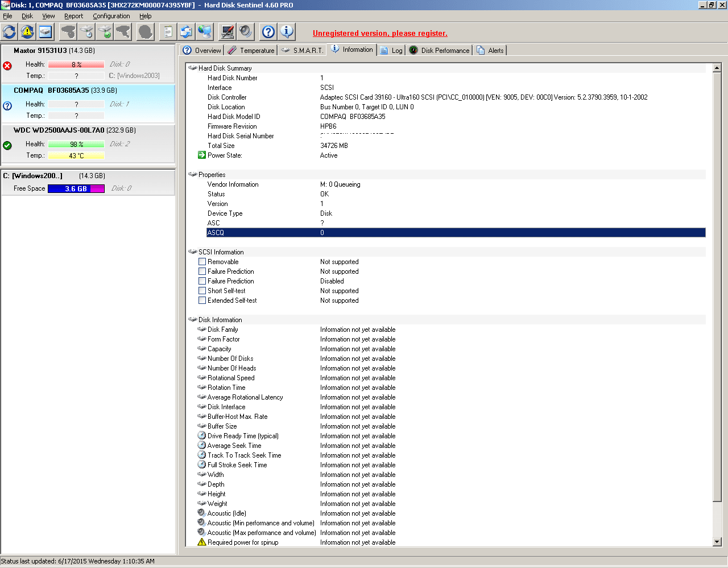Click the WDC 98 % health bar
This screenshot has width=728, height=568.
[x=76, y=144]
